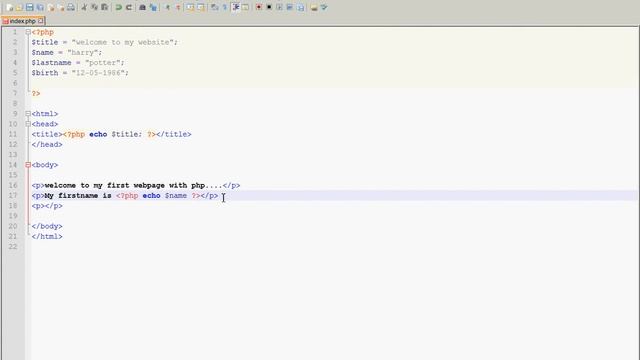Click the Close All documents icon
The height and width of the screenshot is (360, 640).
click(x=61, y=7)
